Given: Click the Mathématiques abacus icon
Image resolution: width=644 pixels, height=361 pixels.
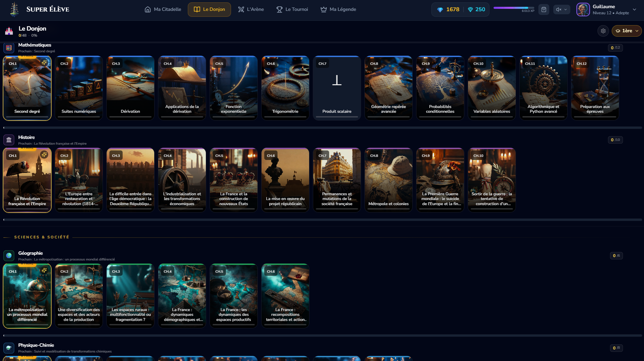Looking at the screenshot, I should 9,48.
